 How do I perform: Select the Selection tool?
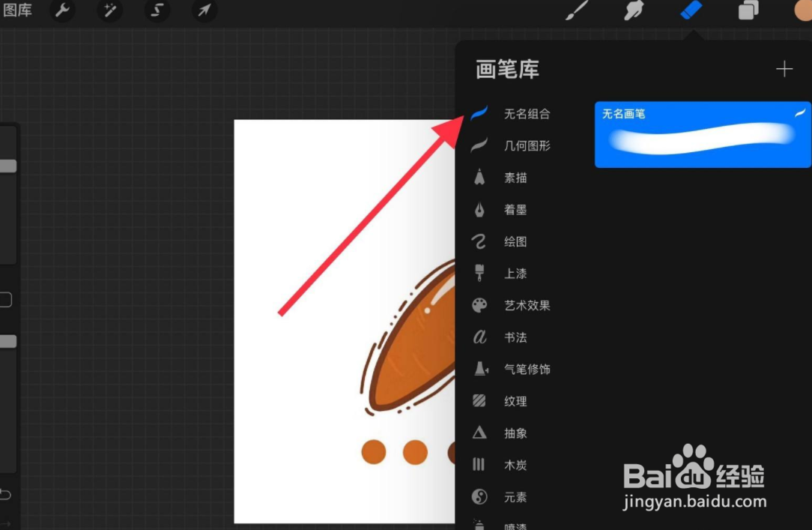point(157,11)
